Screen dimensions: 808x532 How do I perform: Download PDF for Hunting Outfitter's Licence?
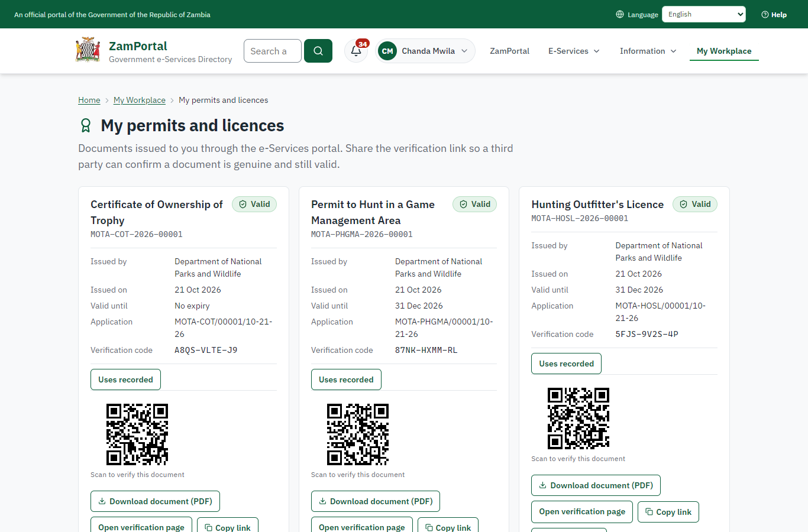[596, 485]
